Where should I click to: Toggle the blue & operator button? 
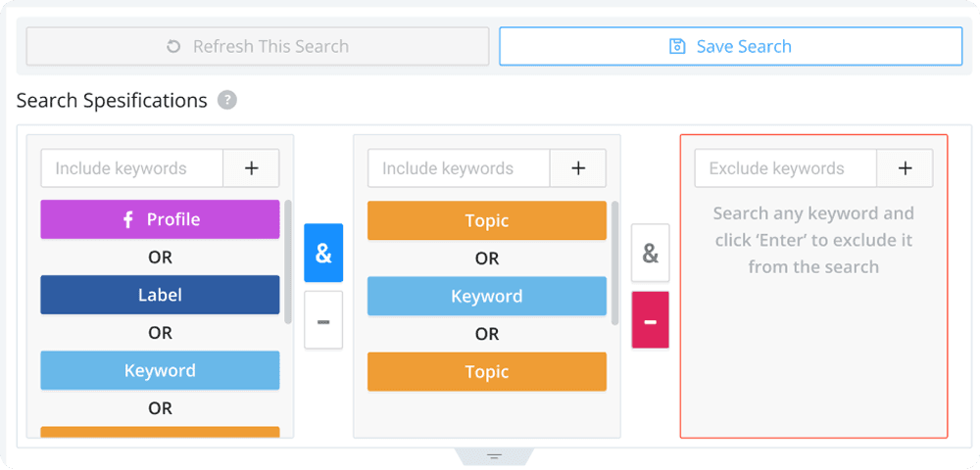pos(323,253)
